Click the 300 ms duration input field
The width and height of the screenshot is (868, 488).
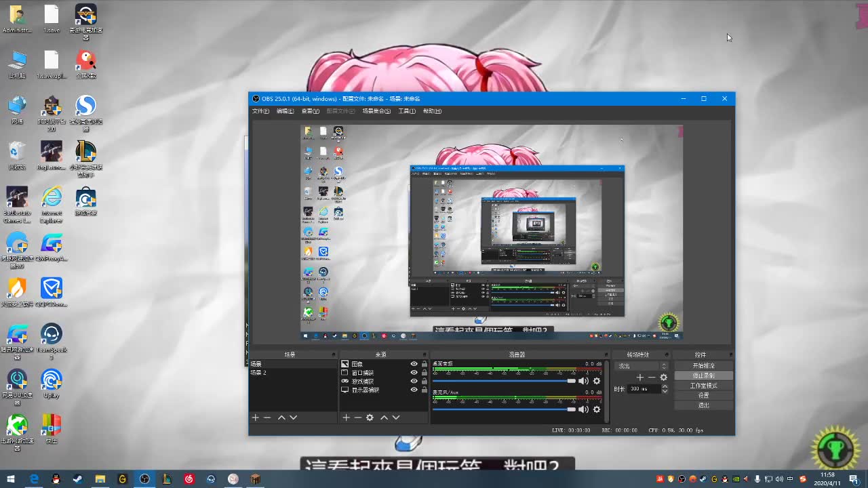[644, 389]
